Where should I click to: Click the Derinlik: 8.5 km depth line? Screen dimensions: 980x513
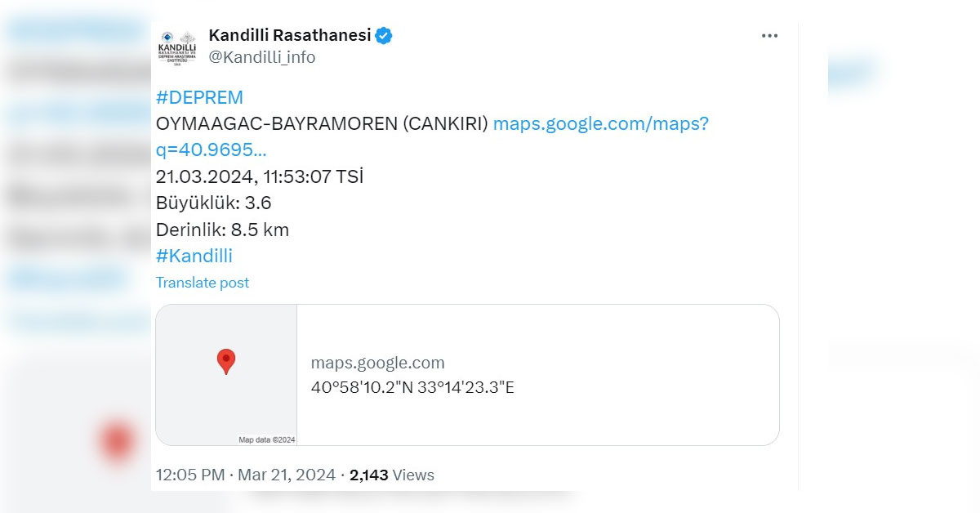click(223, 230)
